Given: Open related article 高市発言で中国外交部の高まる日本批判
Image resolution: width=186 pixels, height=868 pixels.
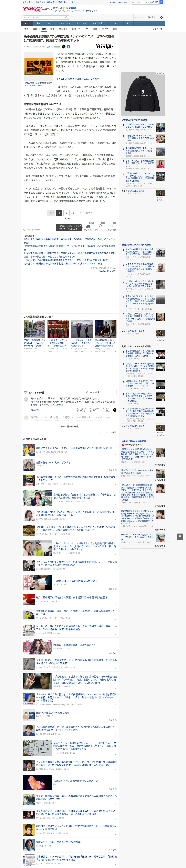Looking at the screenshot, I should pyautogui.click(x=63, y=263).
